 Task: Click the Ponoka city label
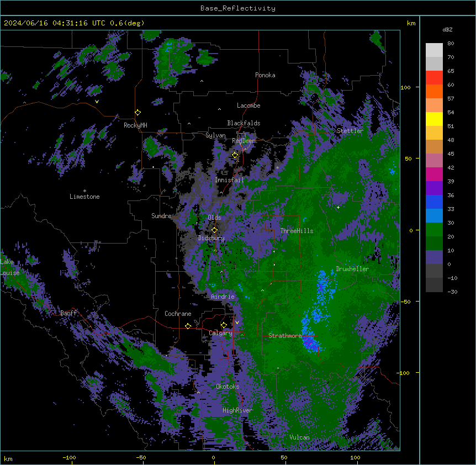pos(265,75)
